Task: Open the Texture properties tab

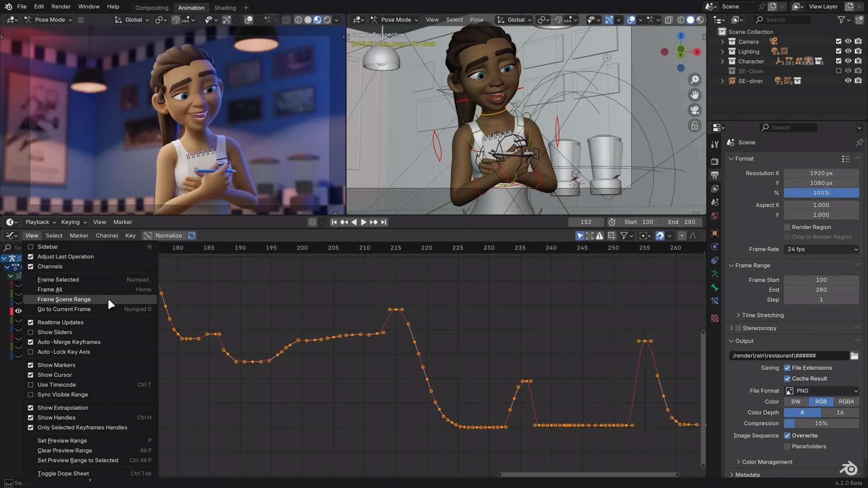Action: (714, 319)
